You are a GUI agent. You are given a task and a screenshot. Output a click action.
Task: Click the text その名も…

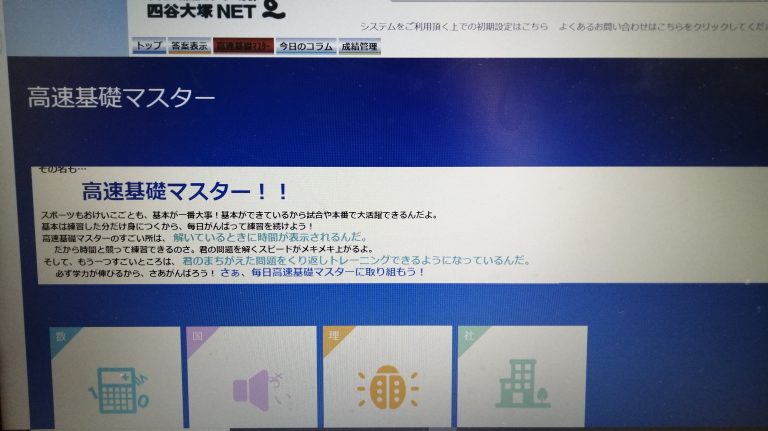click(x=62, y=169)
